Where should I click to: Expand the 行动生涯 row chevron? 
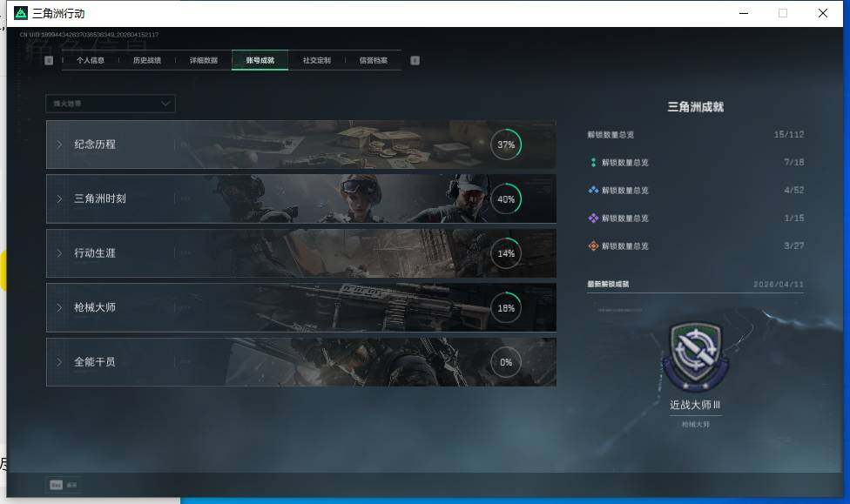pyautogui.click(x=59, y=253)
